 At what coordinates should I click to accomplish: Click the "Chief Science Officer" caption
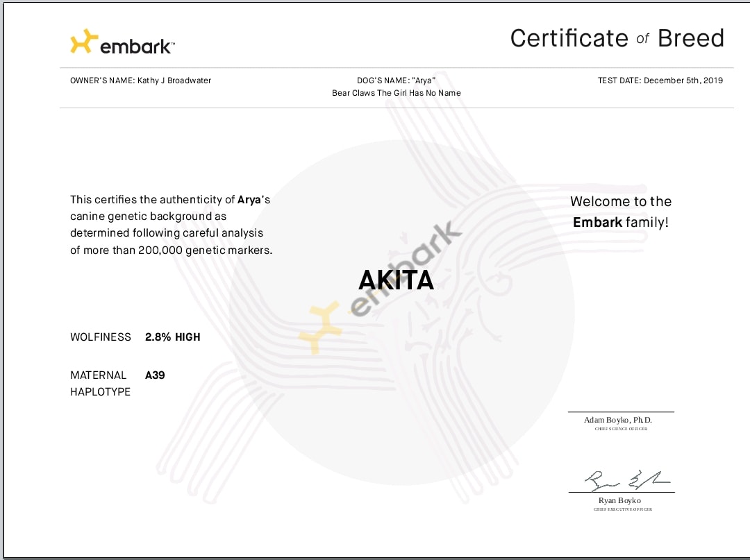pyautogui.click(x=621, y=429)
